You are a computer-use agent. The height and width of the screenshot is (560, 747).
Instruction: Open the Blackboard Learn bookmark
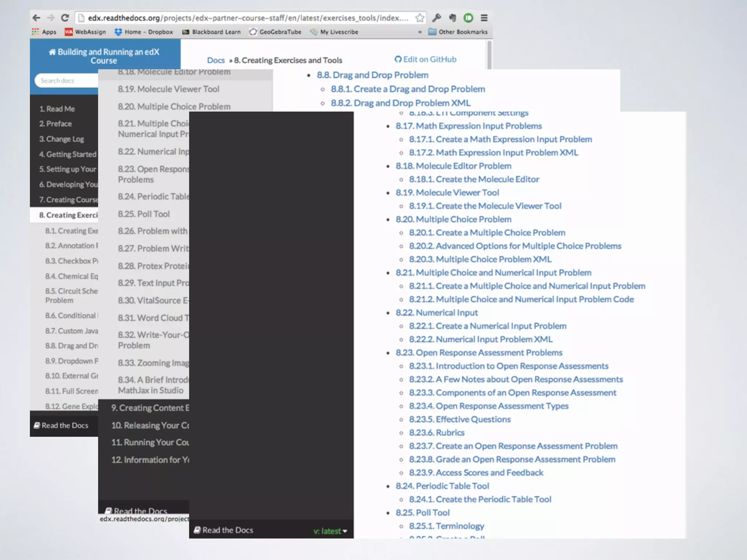pos(212,32)
